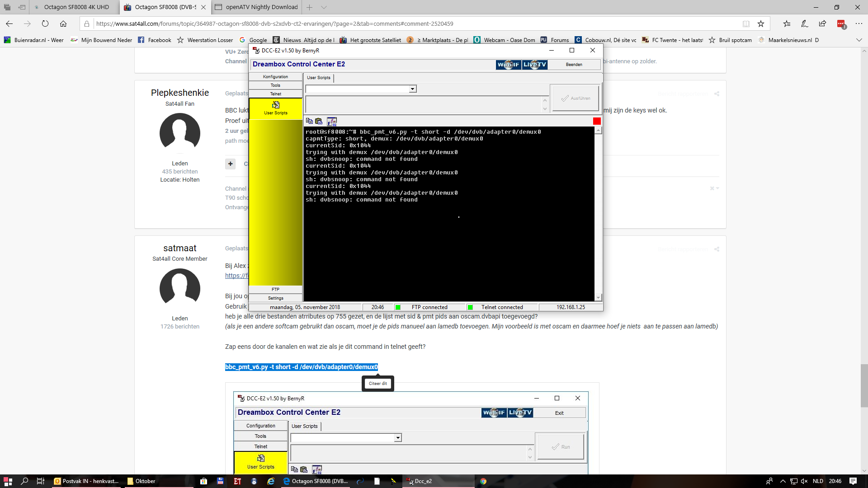868x488 pixels.
Task: Copy telnet output with the copy icon
Action: pos(309,121)
